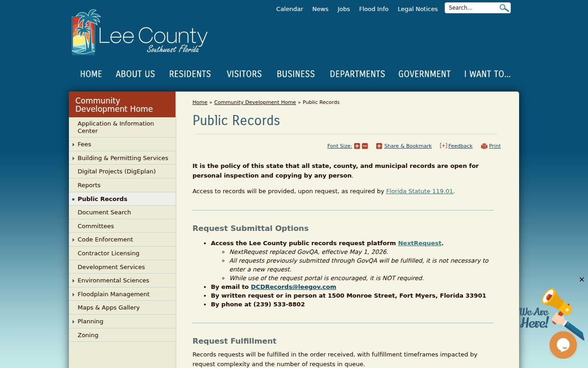
Task: Select Contractor Licensing in sidebar
Action: coord(122,253)
